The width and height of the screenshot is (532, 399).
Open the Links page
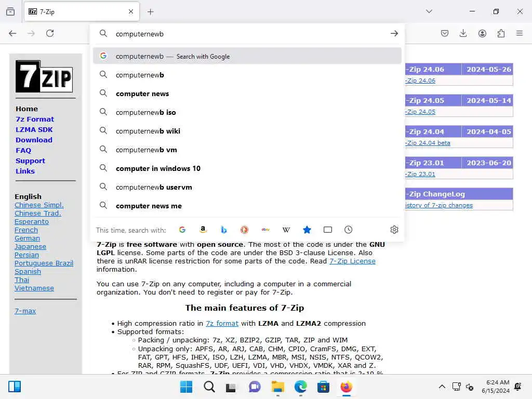click(x=25, y=171)
